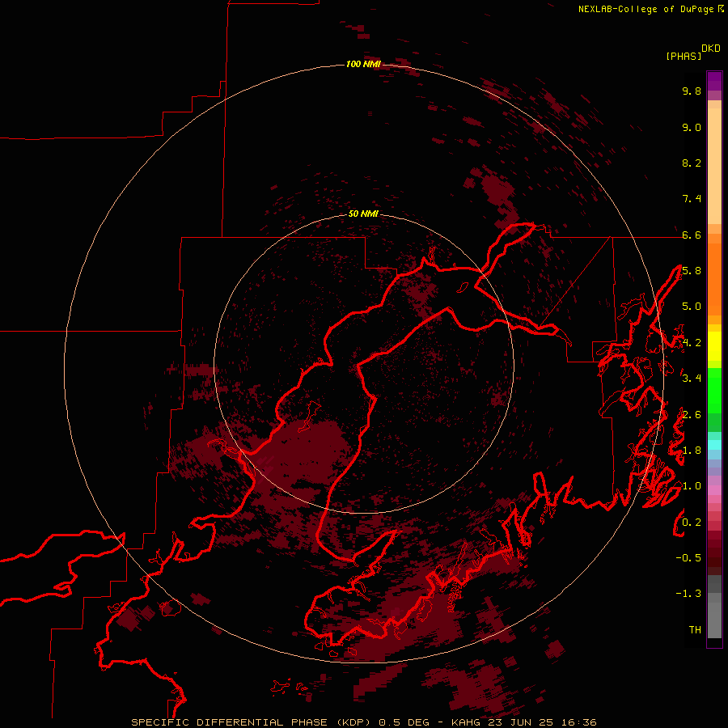Click the yellow segment of color bar
Viewport: 728px width, 728px height.
[714, 346]
